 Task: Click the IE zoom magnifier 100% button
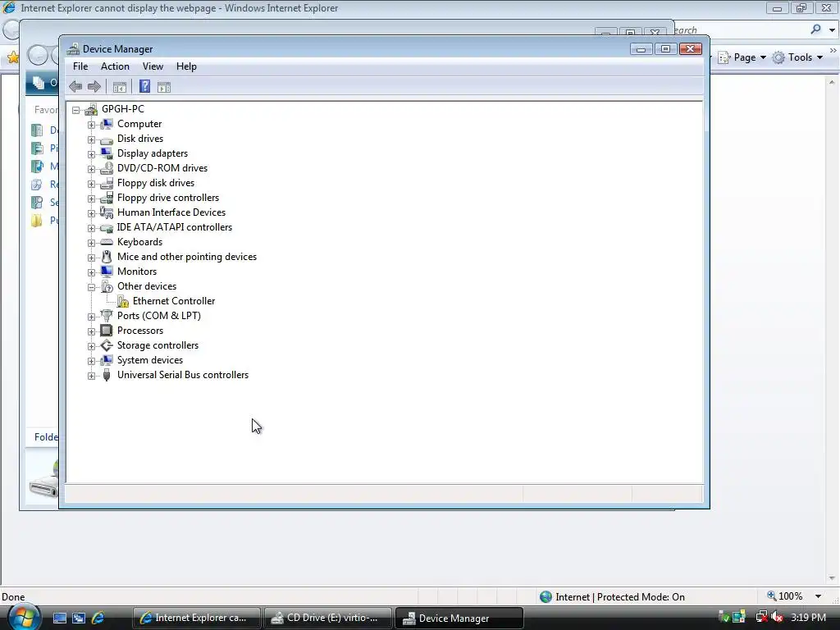click(785, 596)
